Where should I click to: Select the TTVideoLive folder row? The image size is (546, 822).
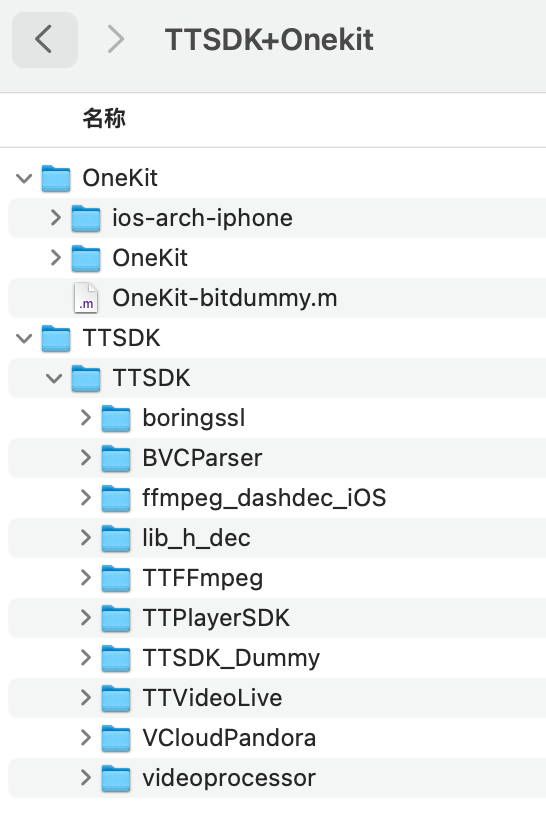click(x=277, y=698)
